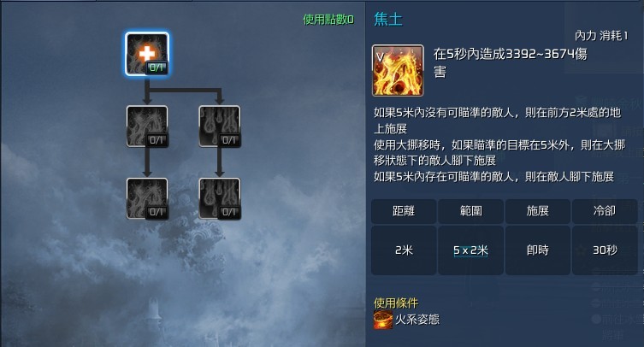Image resolution: width=644 pixels, height=347 pixels.
Task: Click the 火系姿態 stance icon
Action: [x=383, y=320]
